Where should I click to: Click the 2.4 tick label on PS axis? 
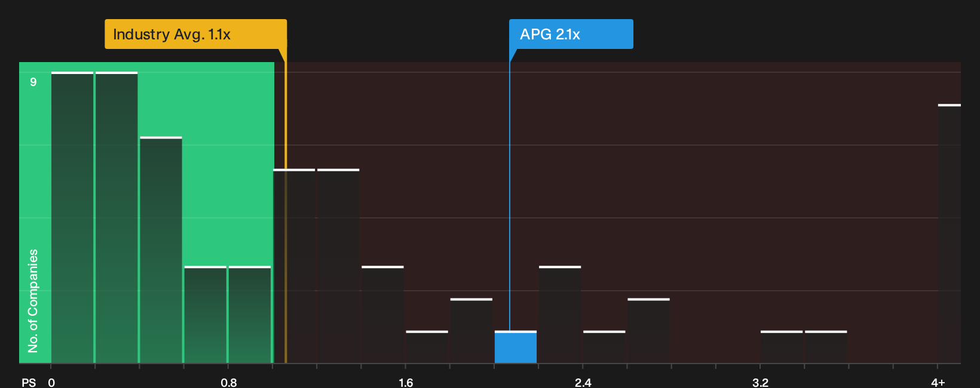point(583,382)
